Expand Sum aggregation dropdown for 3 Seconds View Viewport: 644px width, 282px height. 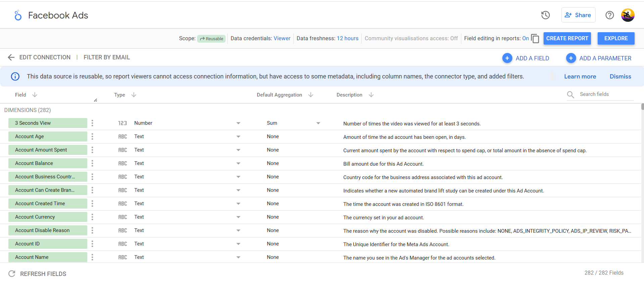point(318,123)
